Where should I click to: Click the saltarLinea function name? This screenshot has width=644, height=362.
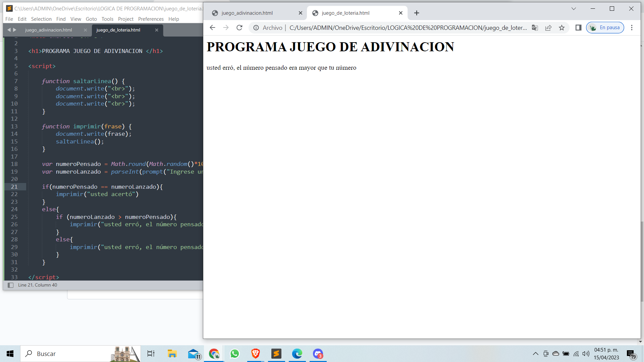[92, 81]
